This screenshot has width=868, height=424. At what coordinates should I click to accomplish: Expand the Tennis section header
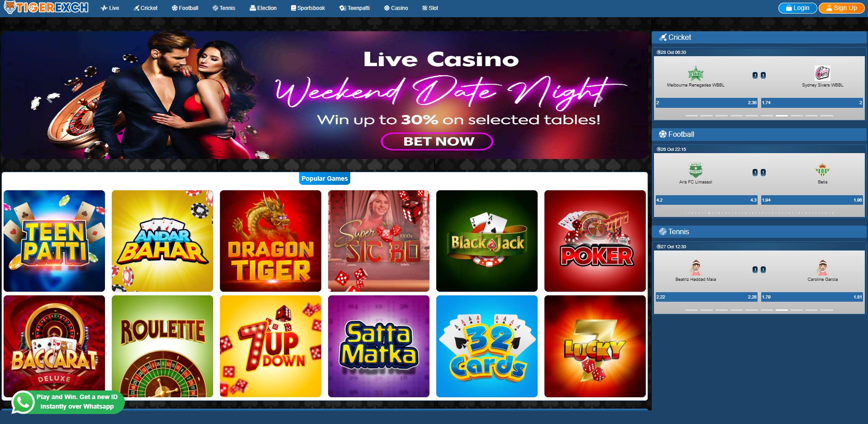[x=759, y=231]
